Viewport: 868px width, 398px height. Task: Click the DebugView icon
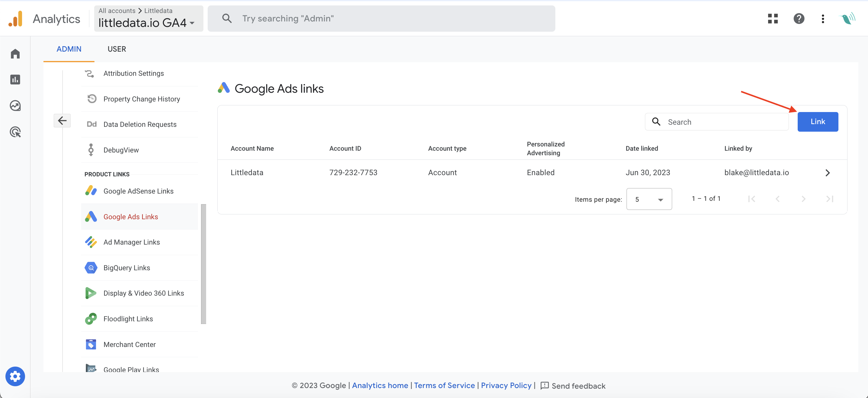tap(91, 150)
